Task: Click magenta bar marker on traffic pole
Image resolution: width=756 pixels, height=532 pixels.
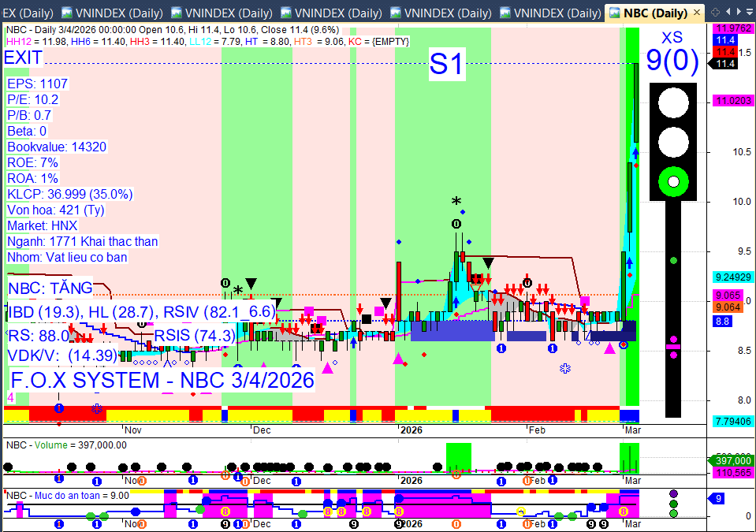Action: [673, 347]
